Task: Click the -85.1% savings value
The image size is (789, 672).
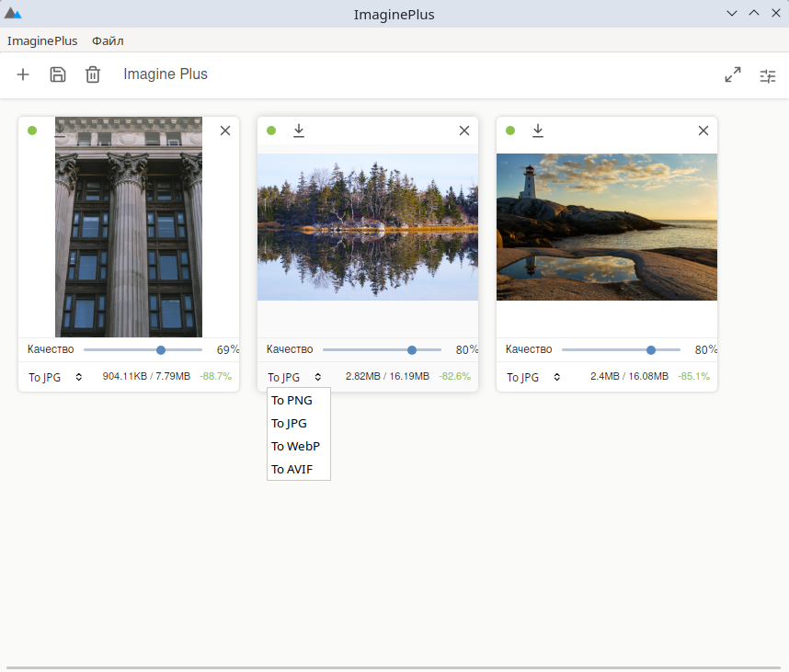Action: point(694,376)
